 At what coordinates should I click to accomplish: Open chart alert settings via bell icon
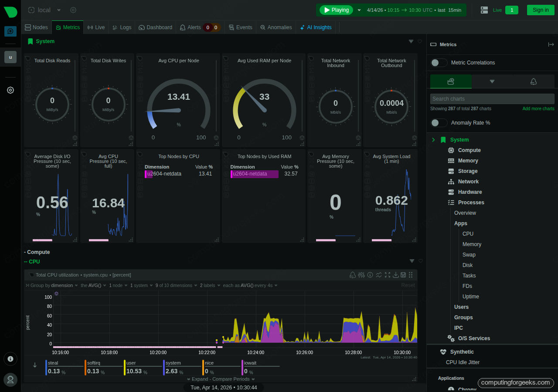pos(353,275)
